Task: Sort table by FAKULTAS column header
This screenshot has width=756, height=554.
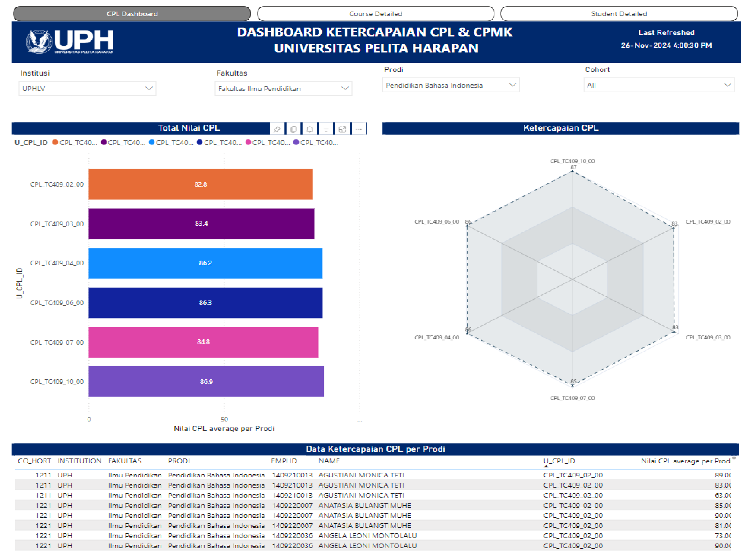Action: click(x=125, y=461)
